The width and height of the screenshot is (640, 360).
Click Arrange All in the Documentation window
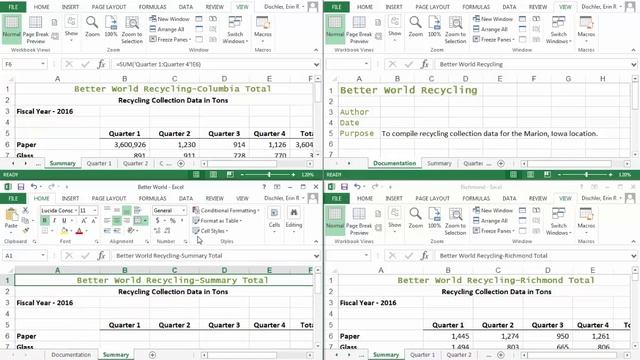click(490, 29)
